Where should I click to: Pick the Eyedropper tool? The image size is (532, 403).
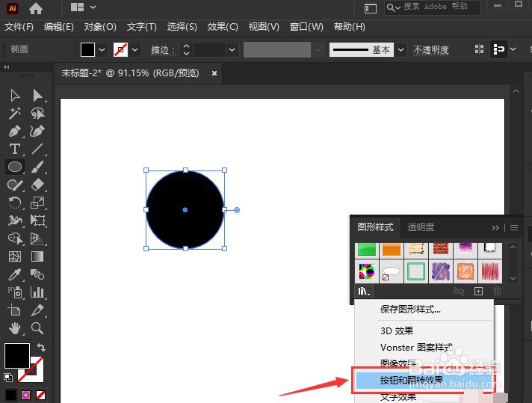click(15, 274)
